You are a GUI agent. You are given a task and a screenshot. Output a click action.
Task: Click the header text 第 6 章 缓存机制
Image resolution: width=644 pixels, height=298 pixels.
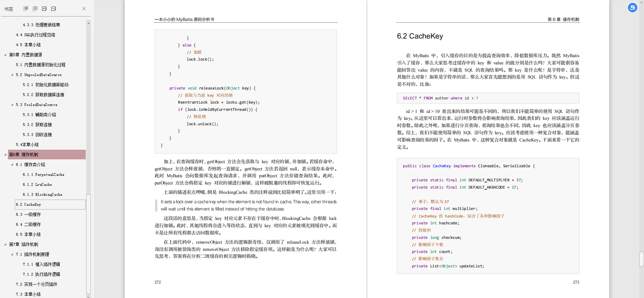click(563, 20)
